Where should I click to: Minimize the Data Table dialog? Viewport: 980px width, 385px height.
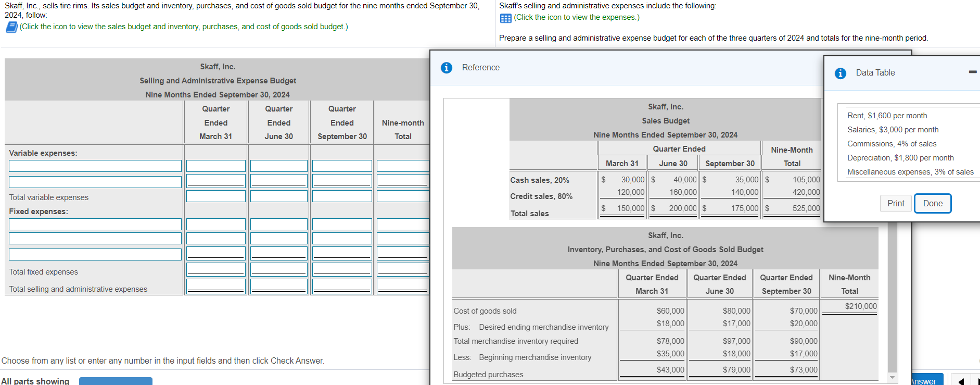tap(973, 72)
